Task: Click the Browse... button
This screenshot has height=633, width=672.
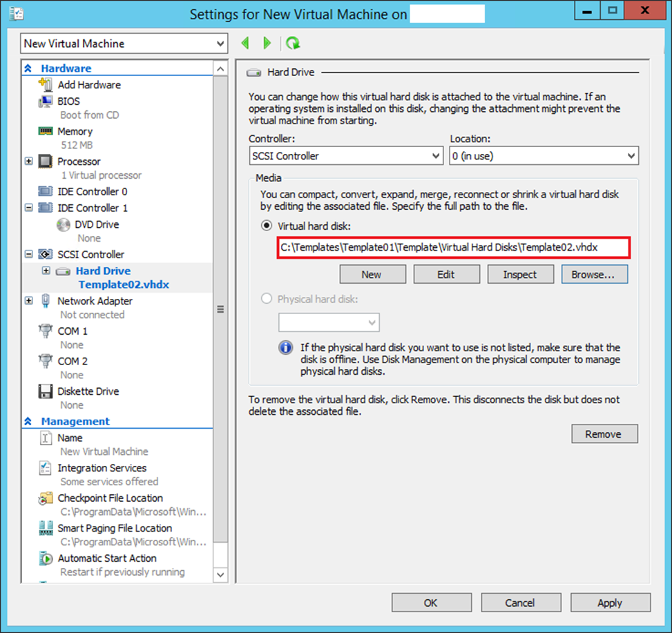Action: click(x=595, y=274)
